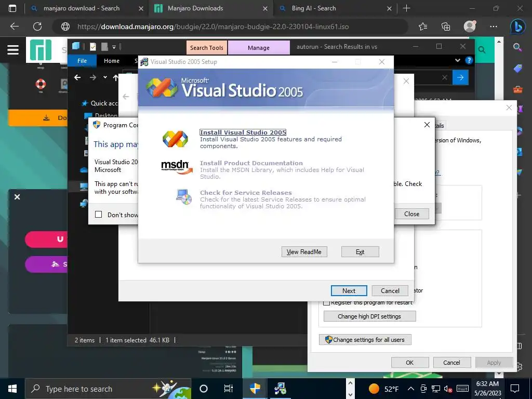Viewport: 532px width, 399px height.
Task: Toggle the Don't show checkbox in Program Compatibility Assistant
Action: 98,215
